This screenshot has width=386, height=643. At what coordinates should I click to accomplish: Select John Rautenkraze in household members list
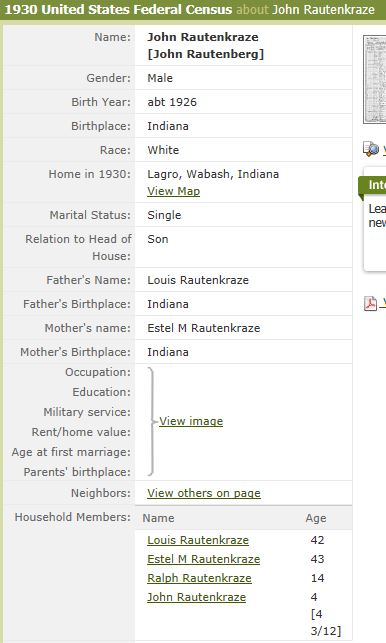196,597
